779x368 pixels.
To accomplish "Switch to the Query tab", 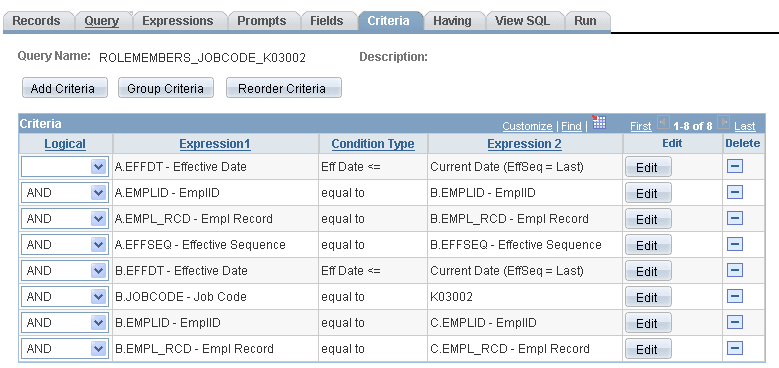I will (x=102, y=21).
